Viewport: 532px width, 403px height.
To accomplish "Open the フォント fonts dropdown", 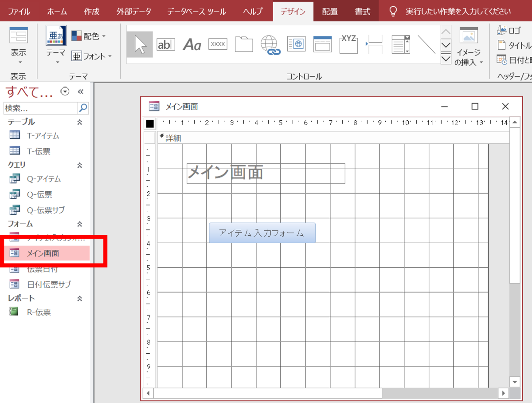I will click(92, 56).
